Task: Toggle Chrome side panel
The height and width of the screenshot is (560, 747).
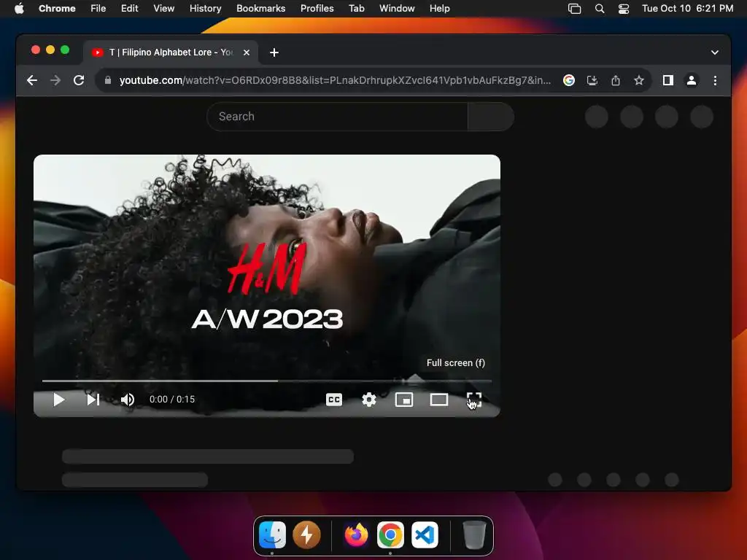Action: click(x=668, y=80)
